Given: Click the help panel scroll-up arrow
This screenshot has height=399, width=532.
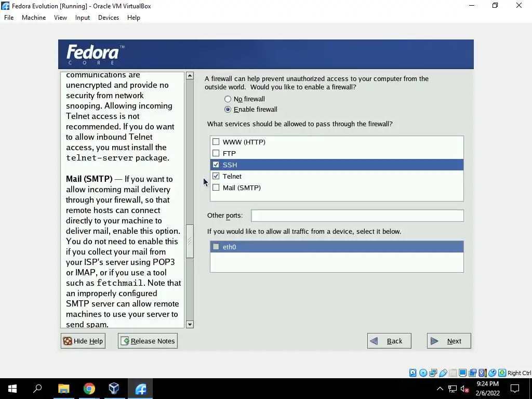Looking at the screenshot, I should 190,76.
